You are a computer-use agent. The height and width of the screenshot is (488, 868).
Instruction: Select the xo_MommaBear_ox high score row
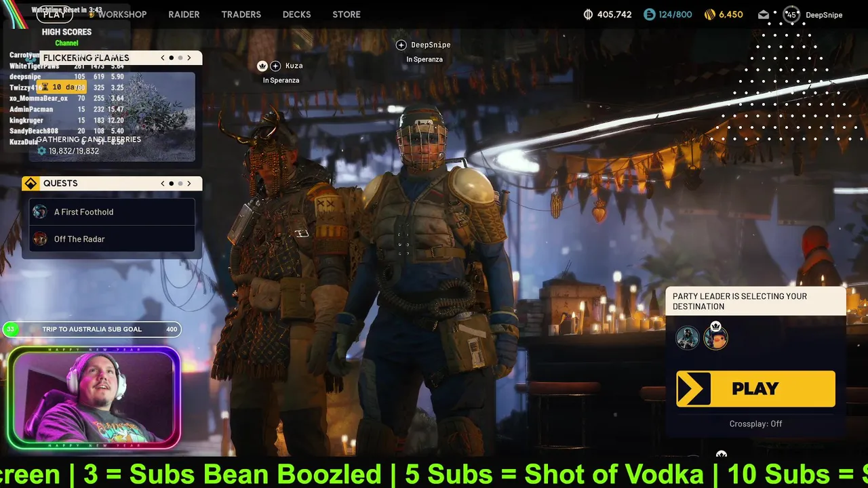[x=66, y=98]
